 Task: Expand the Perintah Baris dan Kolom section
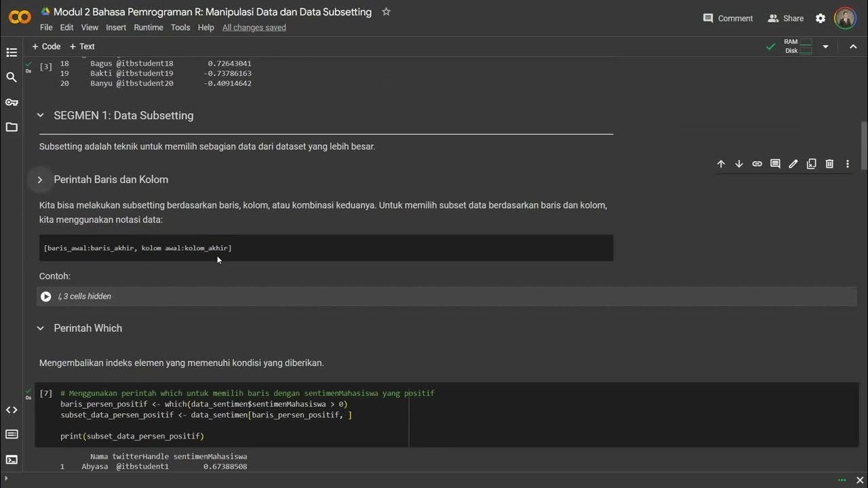(40, 180)
